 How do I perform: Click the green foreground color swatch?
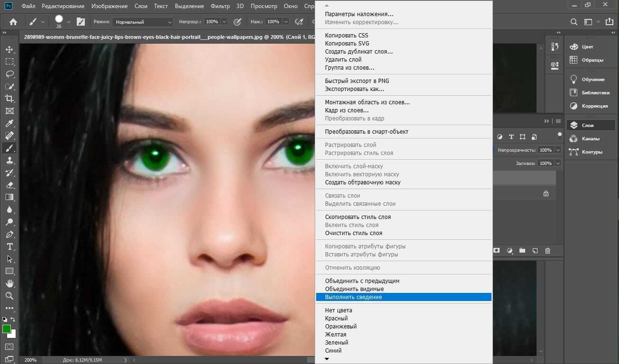point(7,329)
